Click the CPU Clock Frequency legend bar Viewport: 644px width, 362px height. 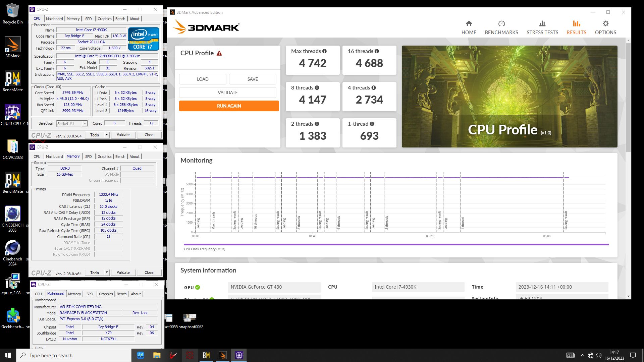[x=396, y=244]
